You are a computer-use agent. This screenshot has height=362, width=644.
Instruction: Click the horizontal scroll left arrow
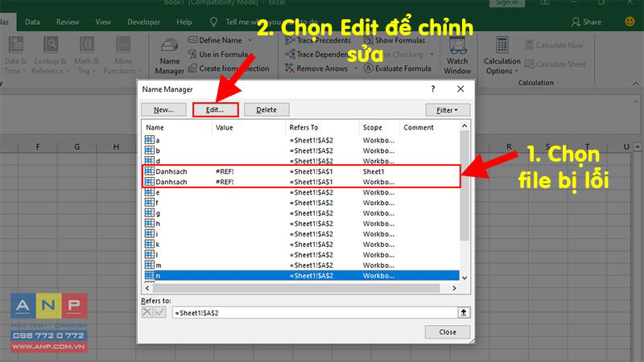[x=147, y=288]
